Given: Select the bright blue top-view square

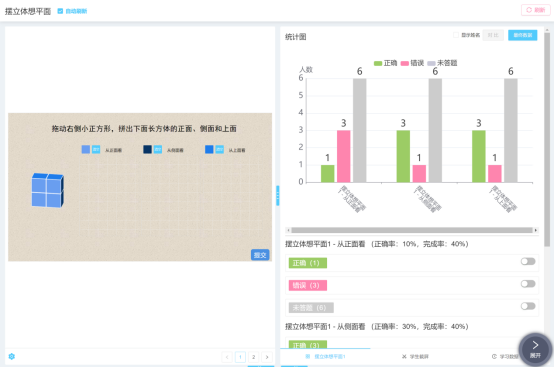Looking at the screenshot, I should [x=209, y=149].
